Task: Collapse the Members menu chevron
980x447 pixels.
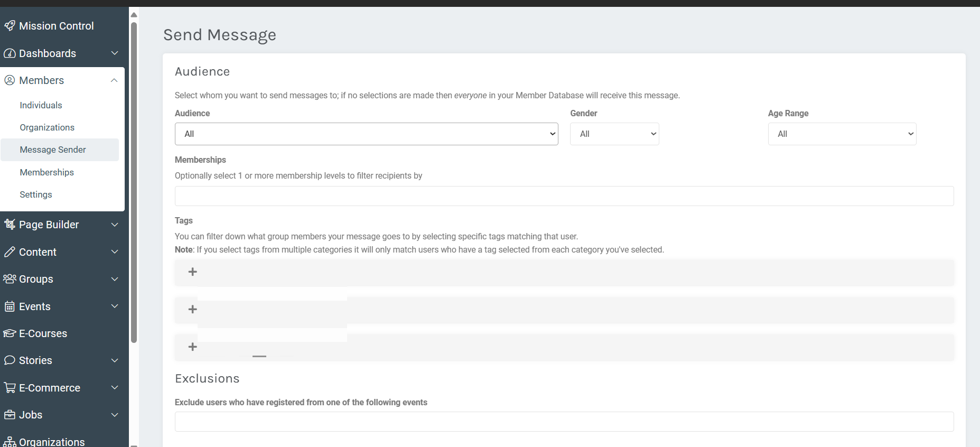Action: (114, 80)
